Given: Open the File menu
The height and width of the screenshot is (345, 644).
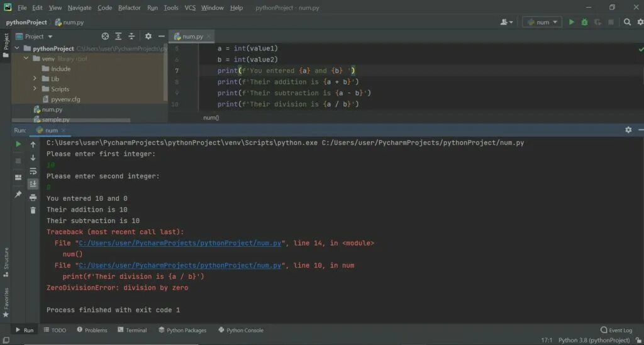Looking at the screenshot, I should [x=22, y=8].
